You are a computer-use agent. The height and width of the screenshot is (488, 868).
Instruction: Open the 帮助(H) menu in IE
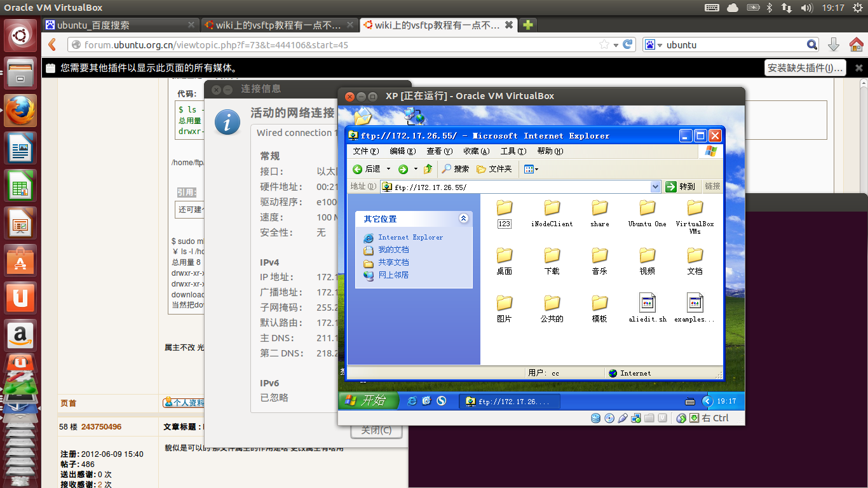pyautogui.click(x=550, y=151)
